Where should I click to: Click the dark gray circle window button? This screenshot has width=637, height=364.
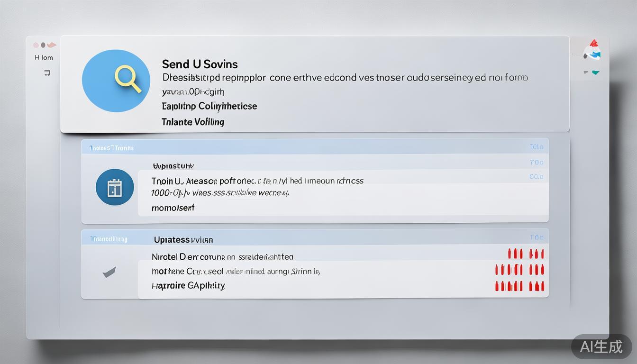[43, 45]
